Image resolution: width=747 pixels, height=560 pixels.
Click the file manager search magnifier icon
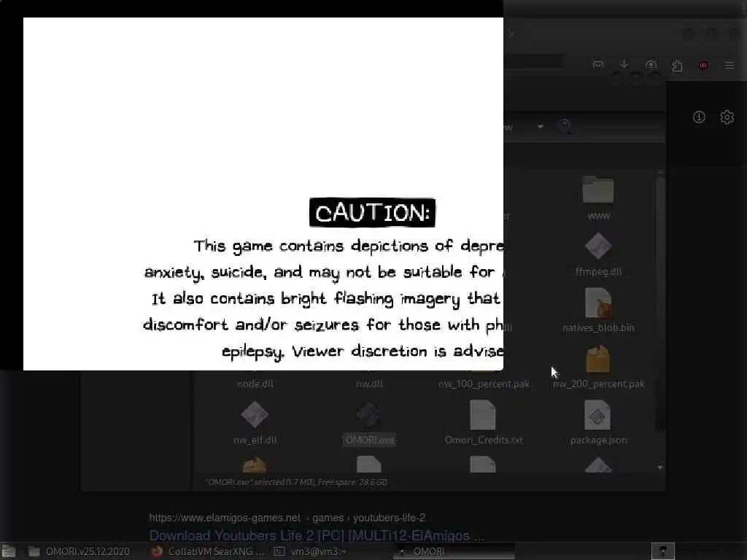click(564, 127)
